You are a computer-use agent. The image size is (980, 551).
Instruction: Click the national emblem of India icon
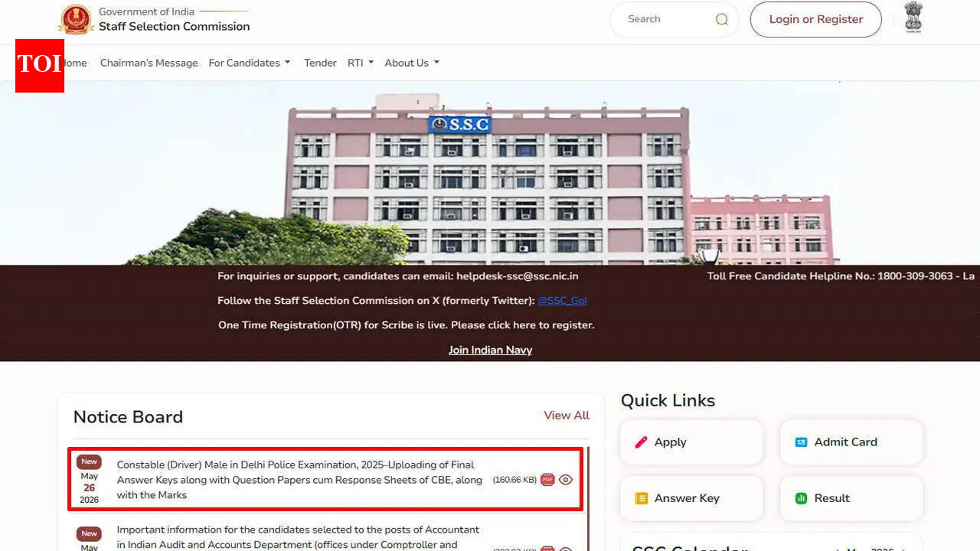[913, 17]
